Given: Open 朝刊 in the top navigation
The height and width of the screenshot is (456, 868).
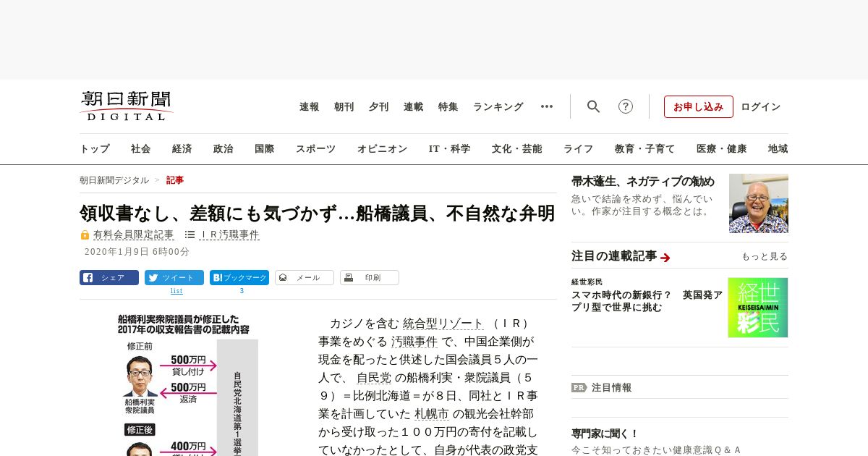Looking at the screenshot, I should pos(344,106).
